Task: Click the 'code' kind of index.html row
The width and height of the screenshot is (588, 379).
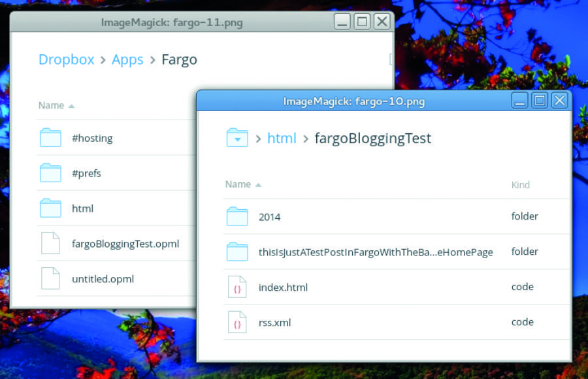Action: [523, 287]
